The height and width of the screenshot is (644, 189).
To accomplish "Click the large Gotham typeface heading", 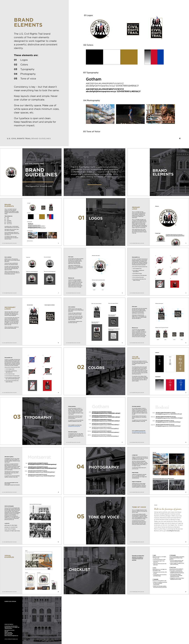I will click(94, 79).
